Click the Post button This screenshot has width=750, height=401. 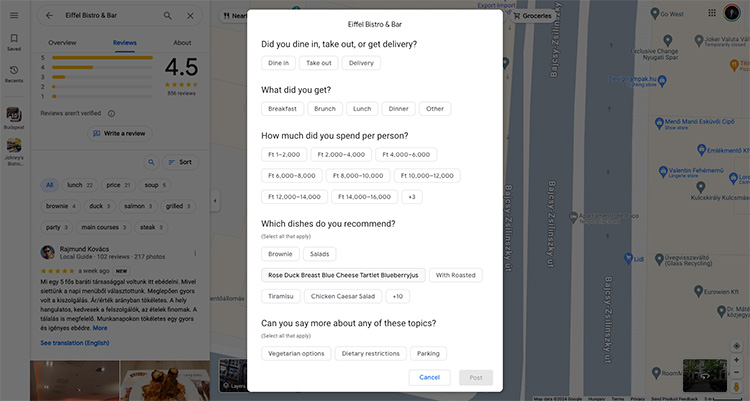pos(476,378)
